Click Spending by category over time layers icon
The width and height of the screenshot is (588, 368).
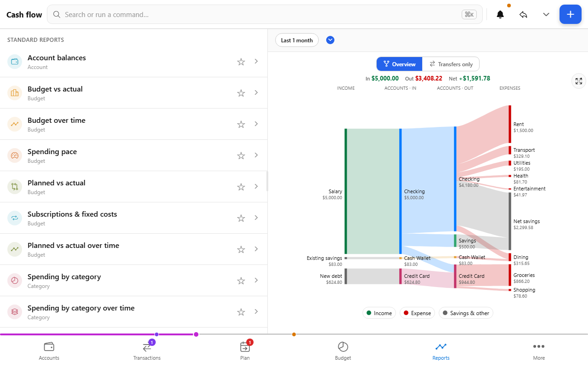tap(15, 312)
